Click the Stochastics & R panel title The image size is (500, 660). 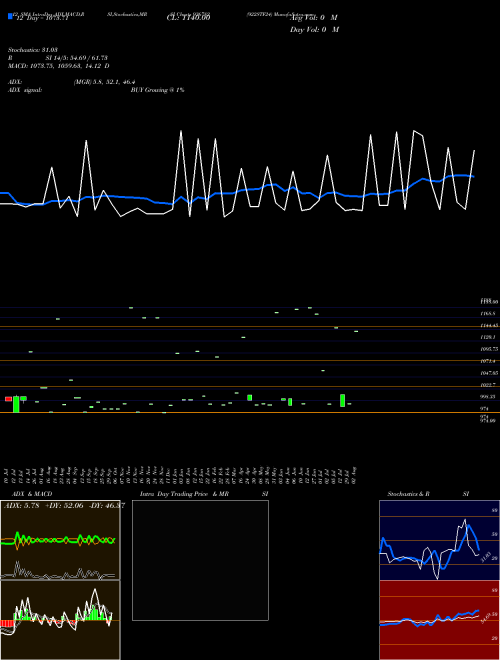pos(408,494)
